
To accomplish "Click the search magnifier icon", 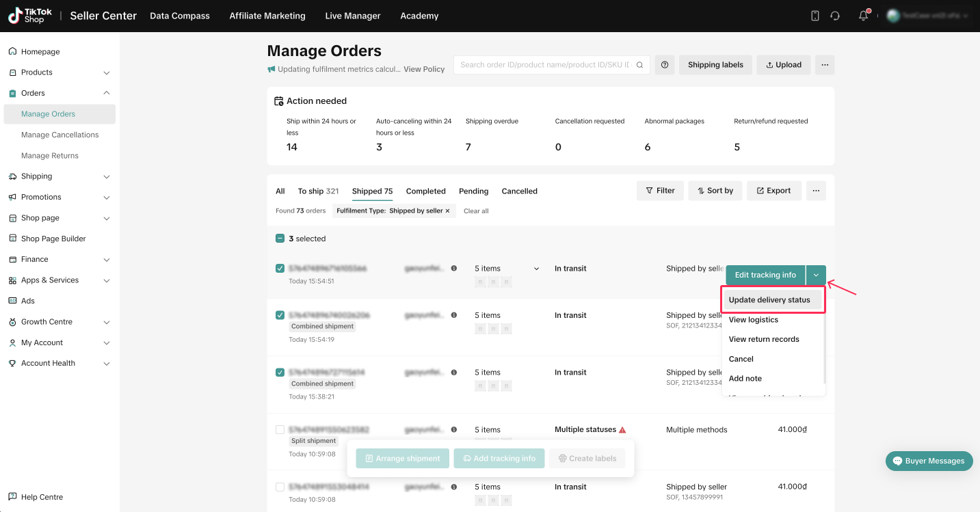I will coord(639,65).
